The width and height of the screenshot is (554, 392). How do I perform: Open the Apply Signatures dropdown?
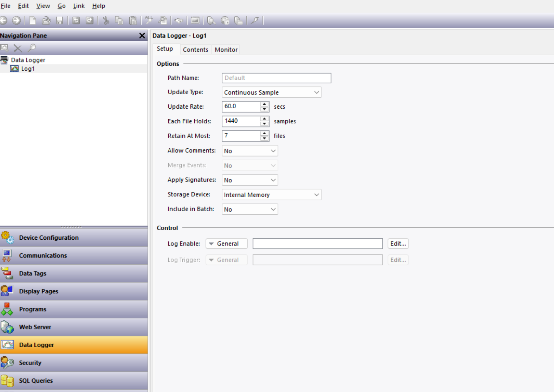[x=250, y=180]
